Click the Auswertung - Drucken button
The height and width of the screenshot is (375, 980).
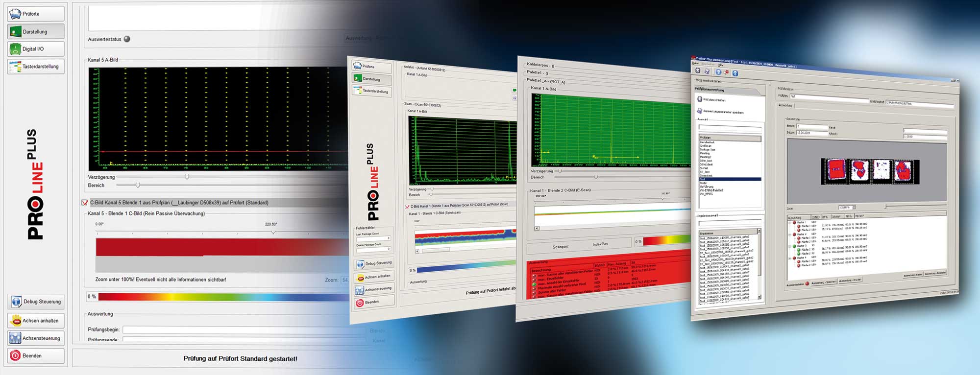850,280
